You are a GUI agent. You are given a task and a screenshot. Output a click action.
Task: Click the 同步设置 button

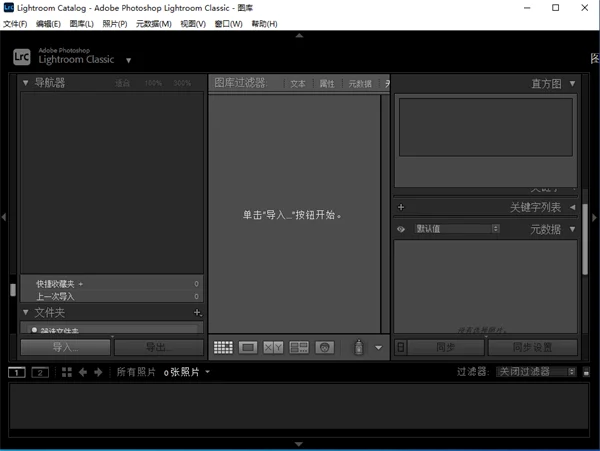pyautogui.click(x=533, y=347)
